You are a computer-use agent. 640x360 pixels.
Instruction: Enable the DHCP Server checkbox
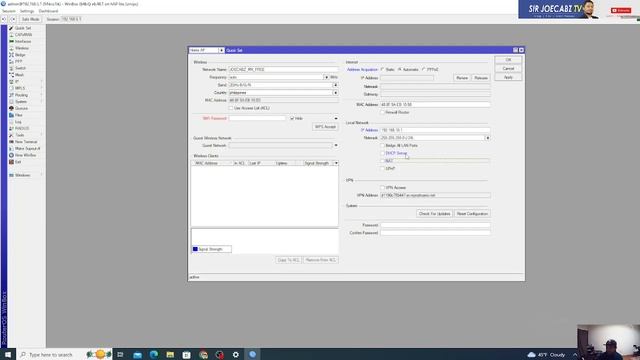[x=382, y=153]
